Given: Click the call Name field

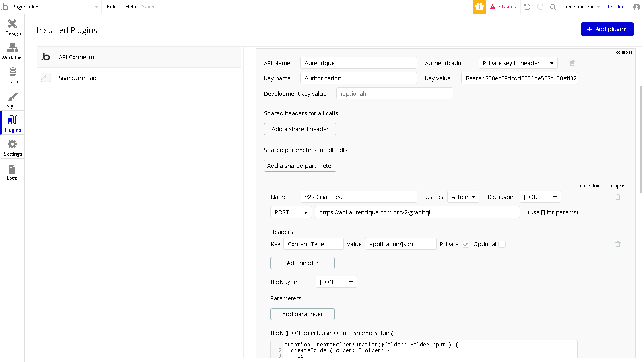Looking at the screenshot, I should (x=359, y=197).
